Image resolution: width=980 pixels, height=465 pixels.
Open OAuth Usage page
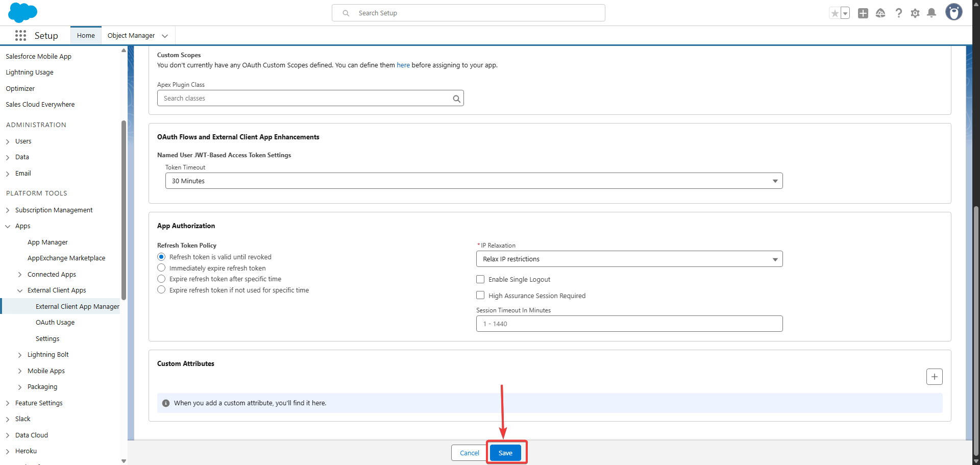(55, 323)
